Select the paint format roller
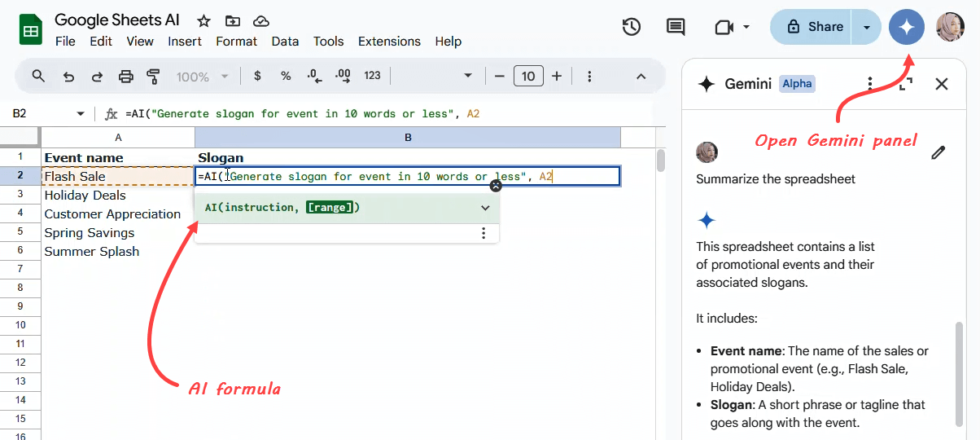Viewport: 980px width, 440px height. (x=153, y=77)
